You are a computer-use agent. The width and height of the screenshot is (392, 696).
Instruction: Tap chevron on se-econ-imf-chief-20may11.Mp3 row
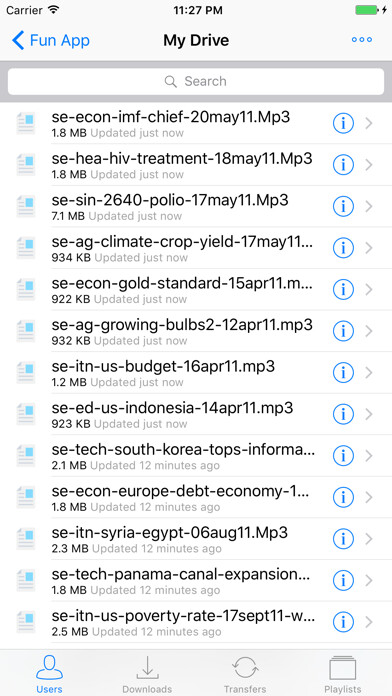(368, 123)
